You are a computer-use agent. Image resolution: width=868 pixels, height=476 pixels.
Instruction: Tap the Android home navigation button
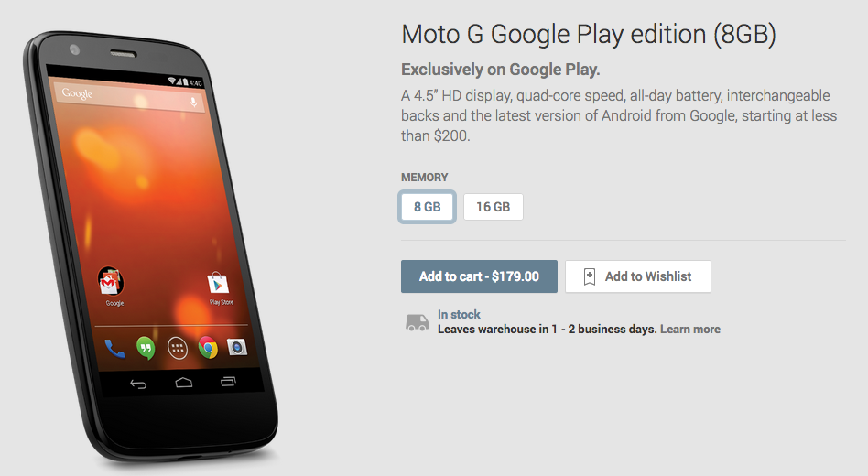[184, 383]
